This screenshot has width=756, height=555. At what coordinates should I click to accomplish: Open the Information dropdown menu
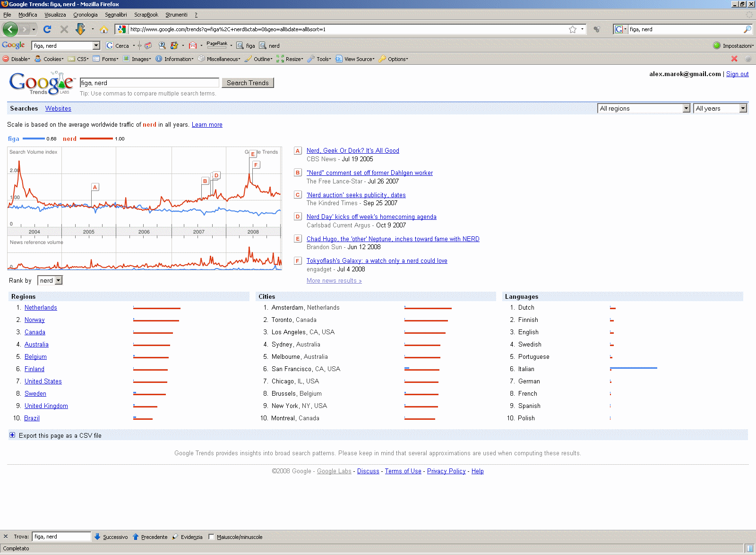(174, 59)
